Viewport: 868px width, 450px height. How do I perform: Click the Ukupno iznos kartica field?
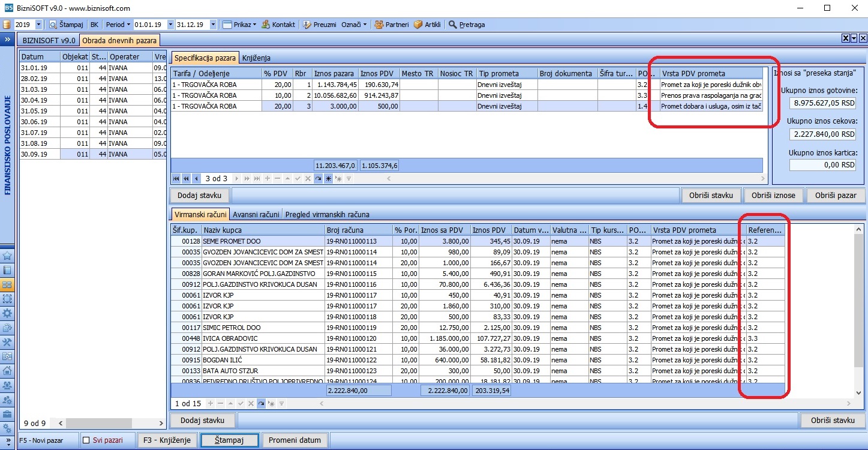point(822,165)
